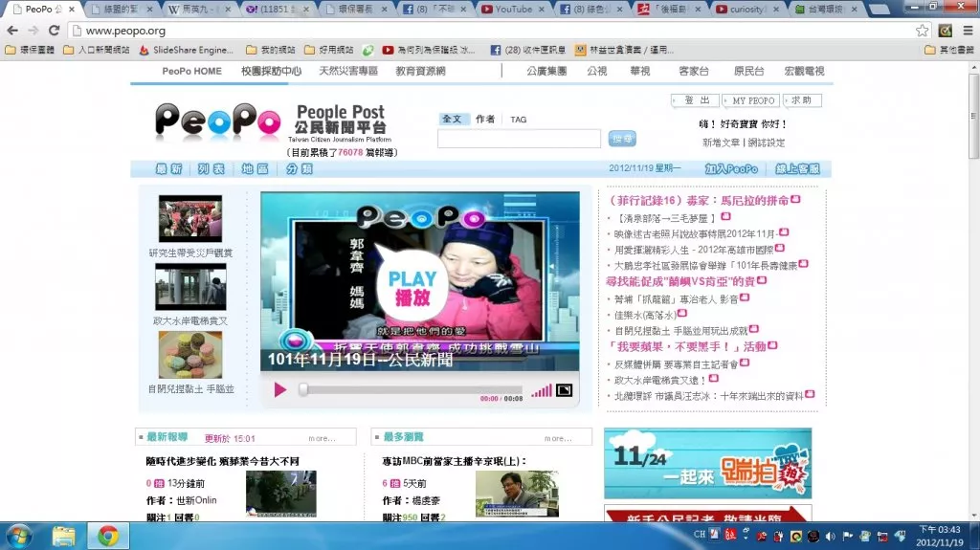Viewport: 980px width, 550px height.
Task: Open the SlideShare Engine bookmark
Action: (x=187, y=50)
